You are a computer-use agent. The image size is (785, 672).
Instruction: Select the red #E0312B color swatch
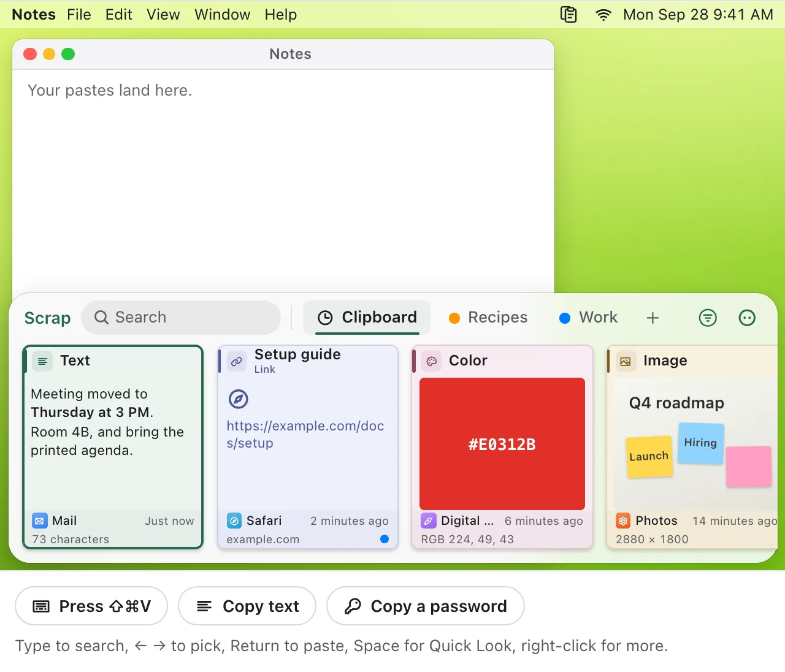502,444
